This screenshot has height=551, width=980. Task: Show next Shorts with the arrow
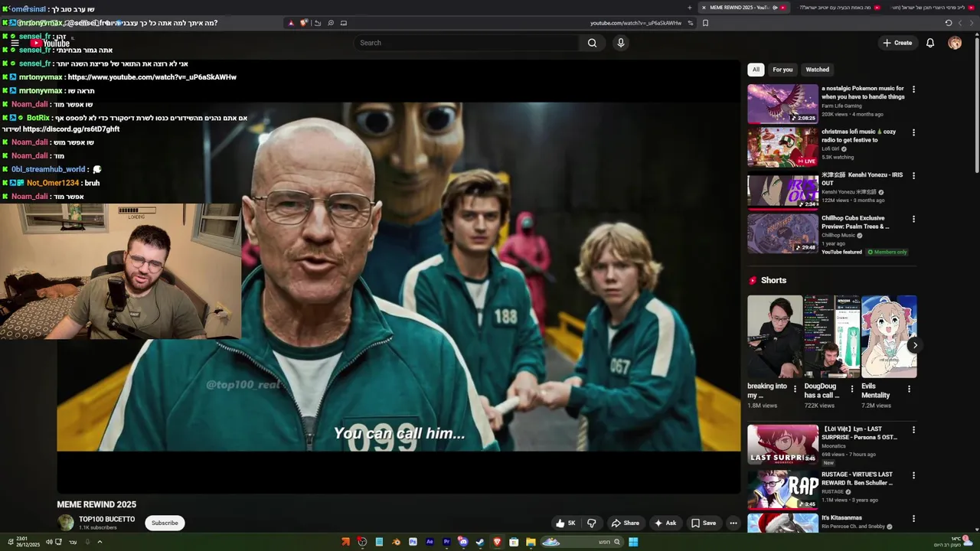(914, 346)
